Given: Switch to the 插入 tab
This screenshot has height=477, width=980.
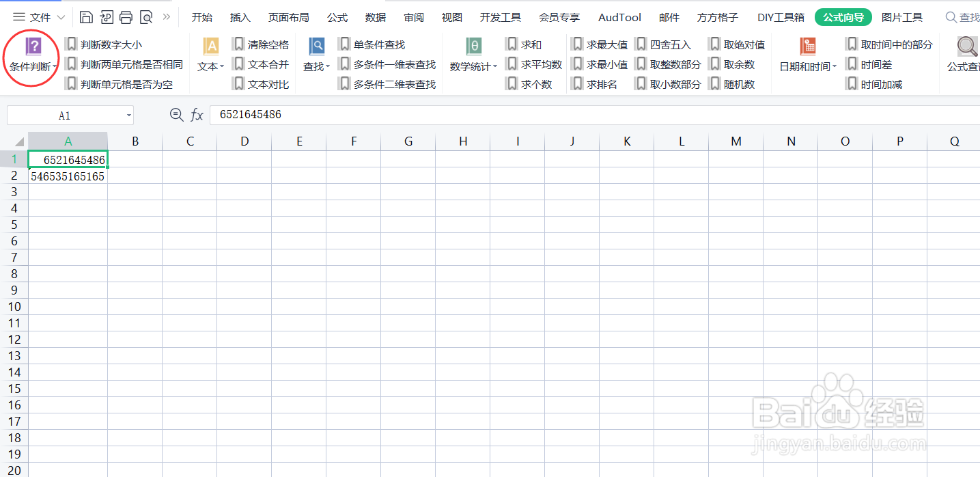Looking at the screenshot, I should click(x=240, y=17).
